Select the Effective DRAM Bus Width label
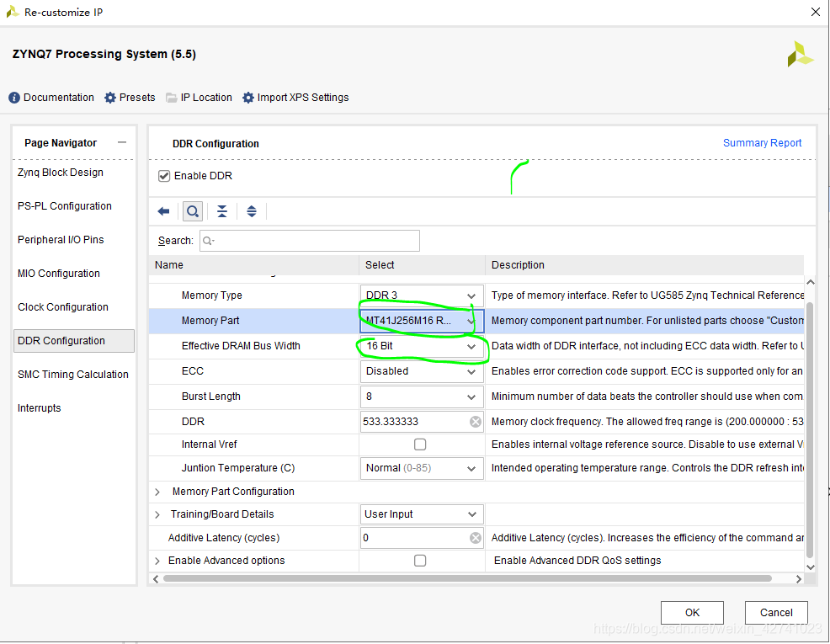This screenshot has height=644, width=830. (241, 346)
